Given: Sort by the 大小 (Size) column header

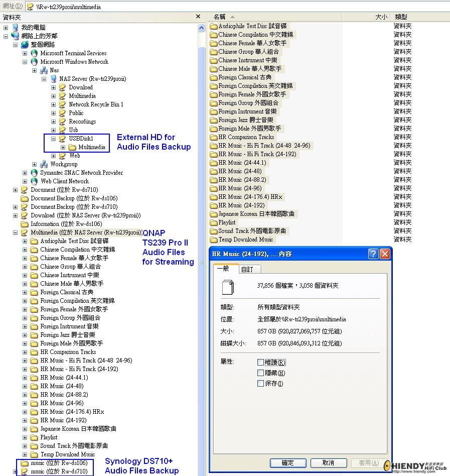Looking at the screenshot, I should 366,17.
